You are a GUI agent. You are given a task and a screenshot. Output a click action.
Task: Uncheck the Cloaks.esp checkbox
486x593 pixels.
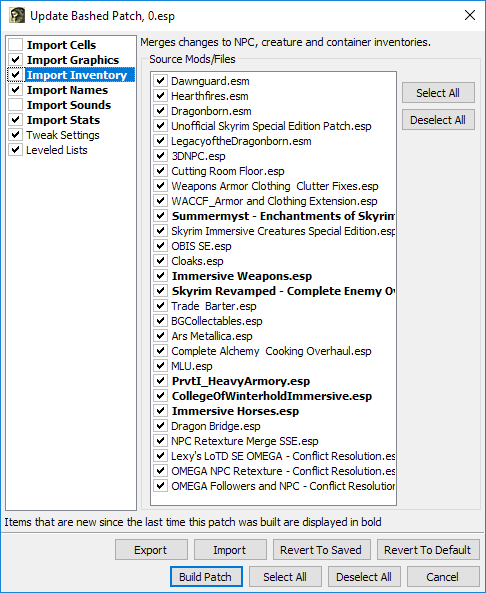pos(160,261)
